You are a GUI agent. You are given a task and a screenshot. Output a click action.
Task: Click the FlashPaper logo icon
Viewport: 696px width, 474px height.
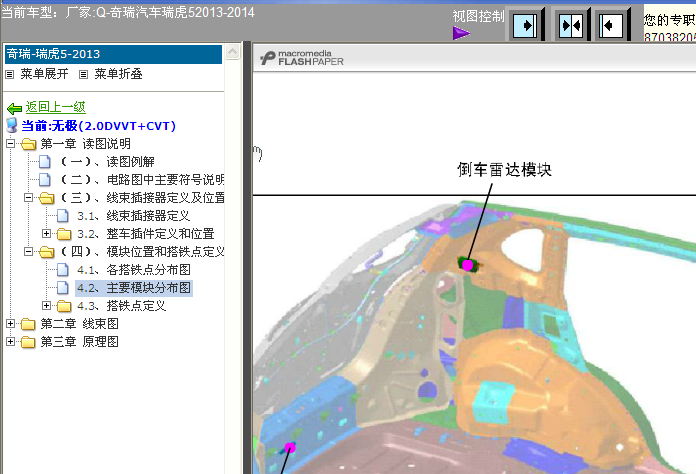click(x=268, y=58)
